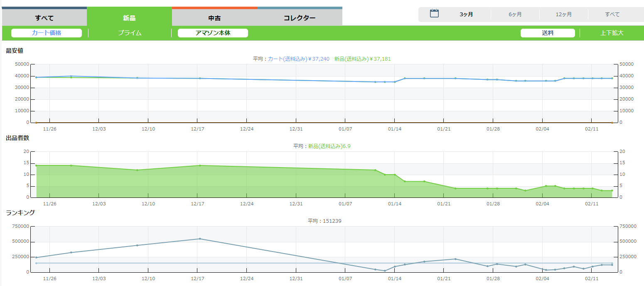Toggle the アマゾン本体 price line
This screenshot has height=286, width=644.
(213, 33)
